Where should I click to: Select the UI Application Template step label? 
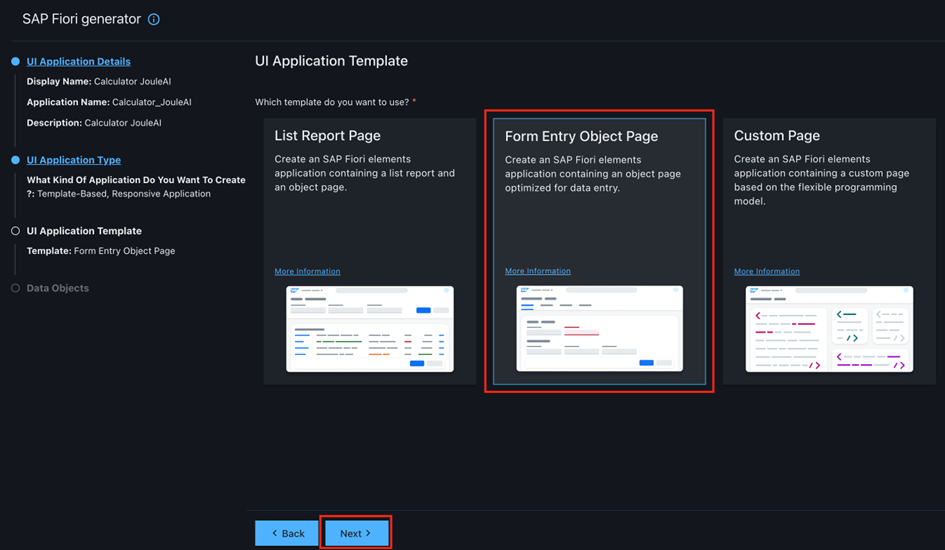(84, 231)
